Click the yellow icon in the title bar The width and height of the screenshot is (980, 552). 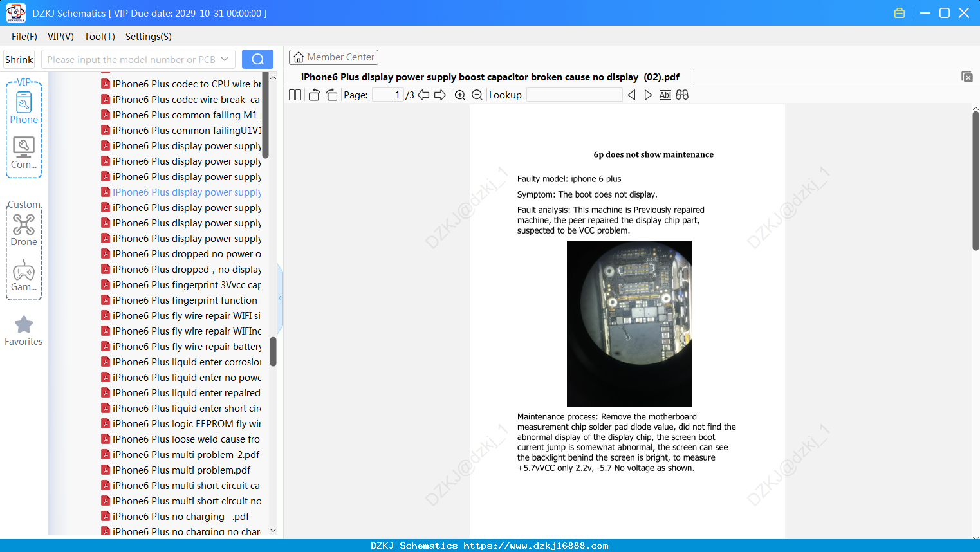coord(900,13)
